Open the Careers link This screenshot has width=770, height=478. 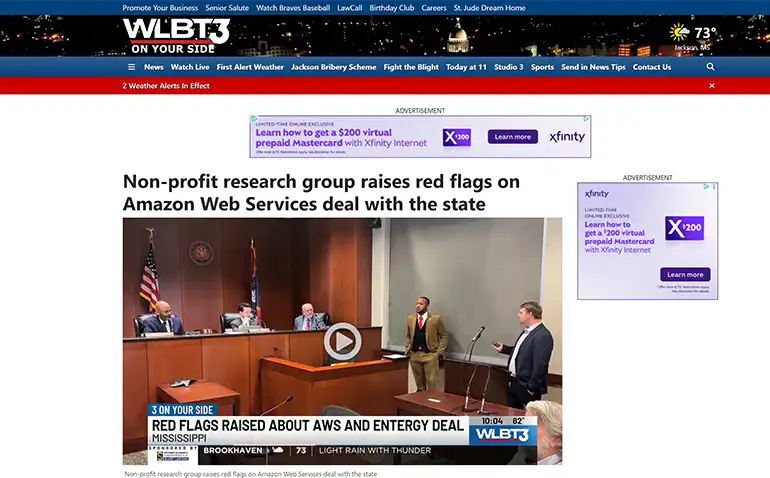434,8
